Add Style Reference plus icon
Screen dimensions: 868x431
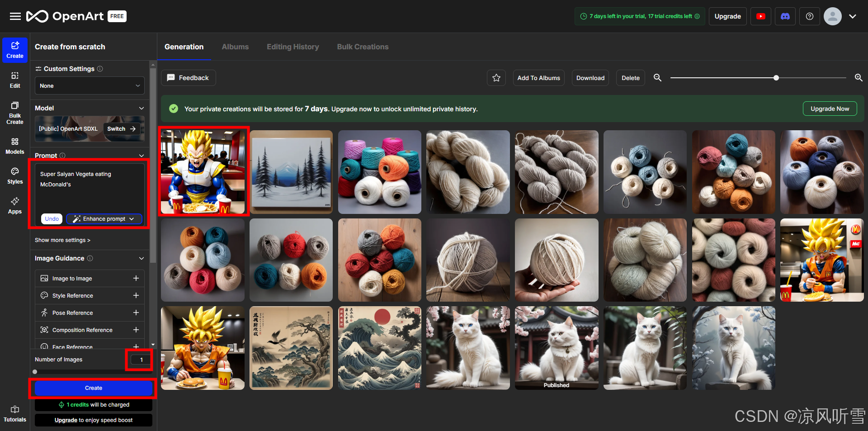click(x=136, y=295)
